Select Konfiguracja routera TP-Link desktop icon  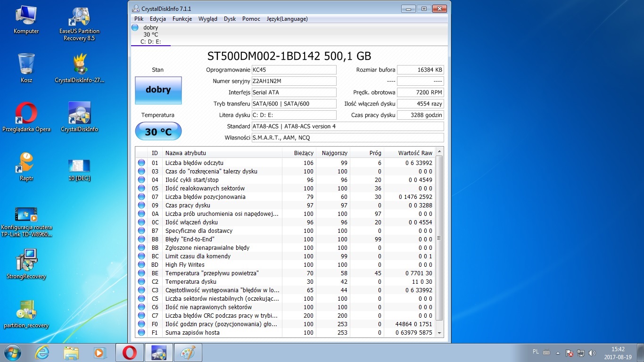26,222
